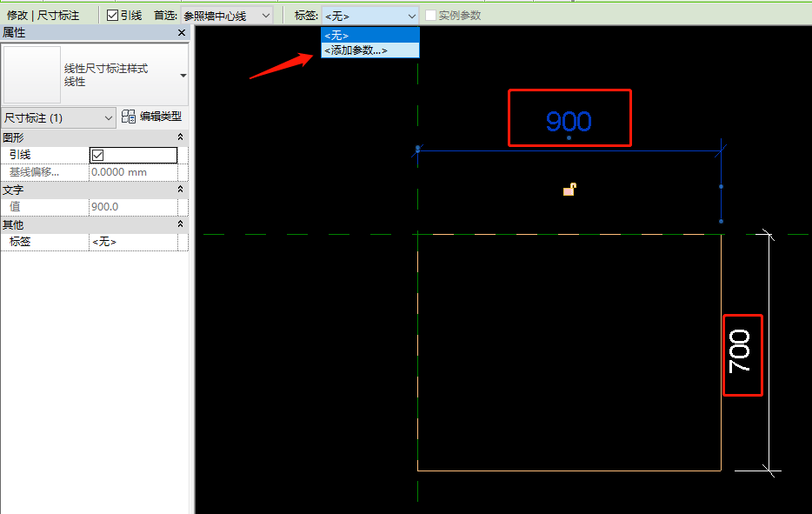This screenshot has width=812, height=514.
Task: Toggle the 引线 checkbox in the options bar
Action: [113, 16]
